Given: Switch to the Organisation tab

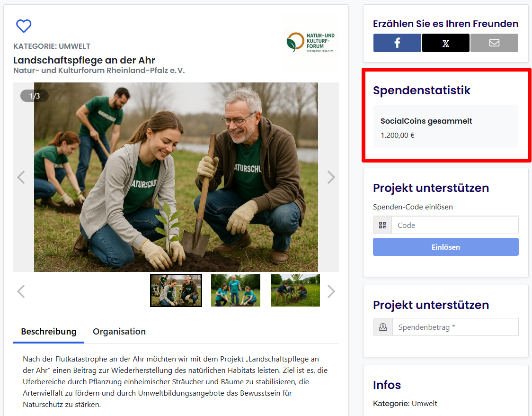Looking at the screenshot, I should pyautogui.click(x=119, y=332).
